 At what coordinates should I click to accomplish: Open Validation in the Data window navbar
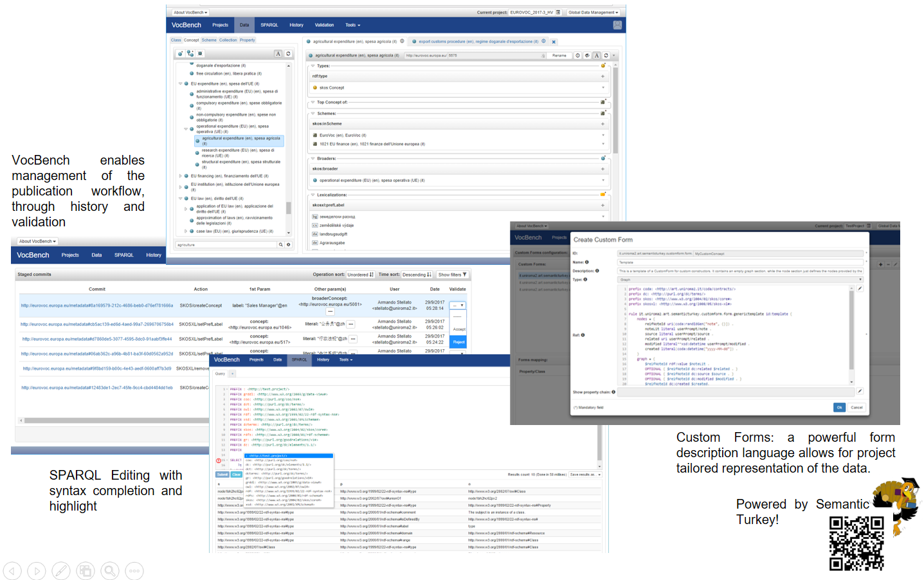pyautogui.click(x=324, y=25)
